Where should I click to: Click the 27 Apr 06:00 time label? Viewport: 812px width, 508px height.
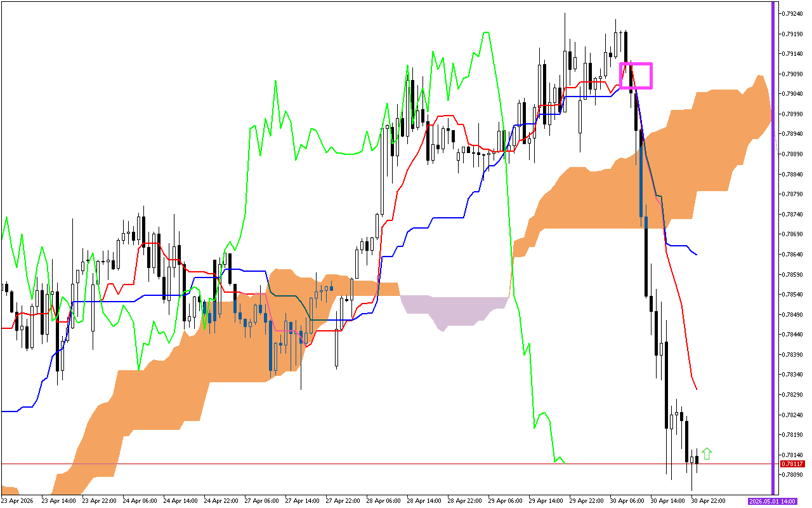coord(261,501)
